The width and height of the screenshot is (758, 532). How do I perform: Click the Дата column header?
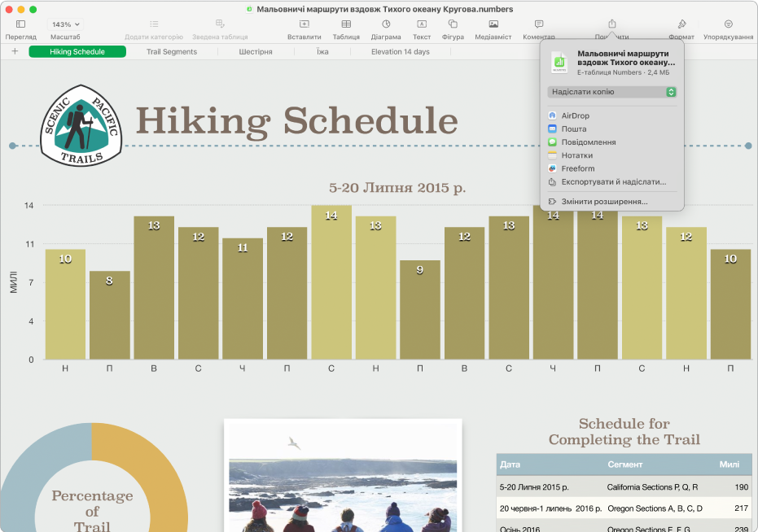click(510, 464)
